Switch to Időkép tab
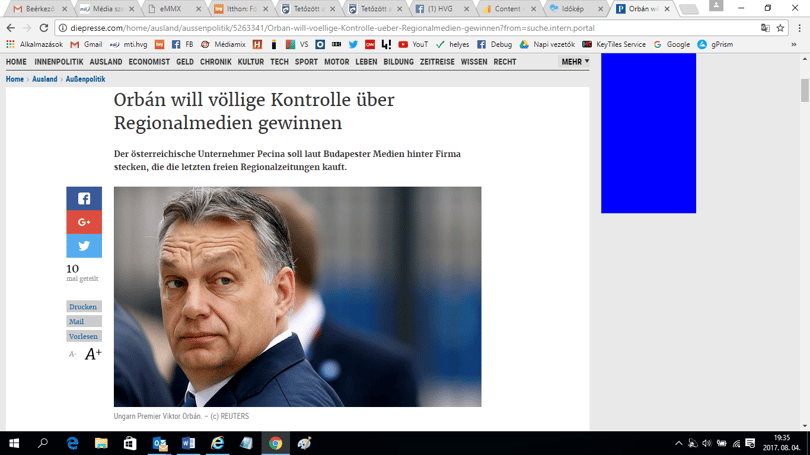810x455 pixels. (577, 9)
